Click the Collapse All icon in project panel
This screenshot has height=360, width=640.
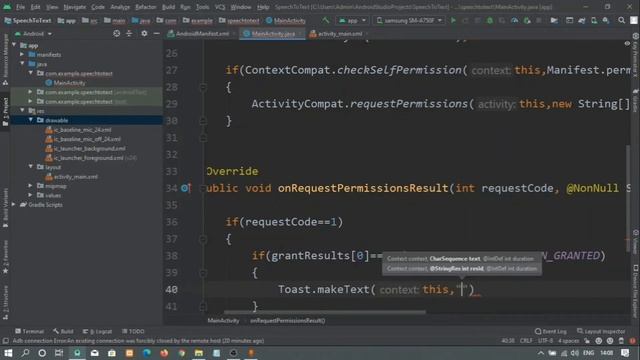click(129, 33)
